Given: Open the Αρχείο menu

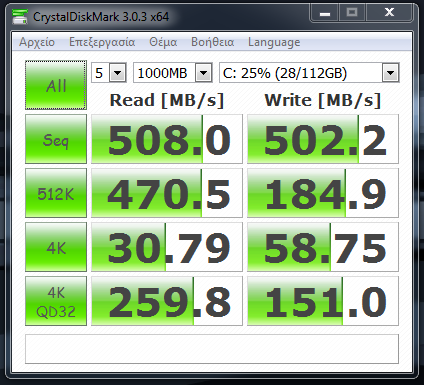Looking at the screenshot, I should [x=37, y=42].
